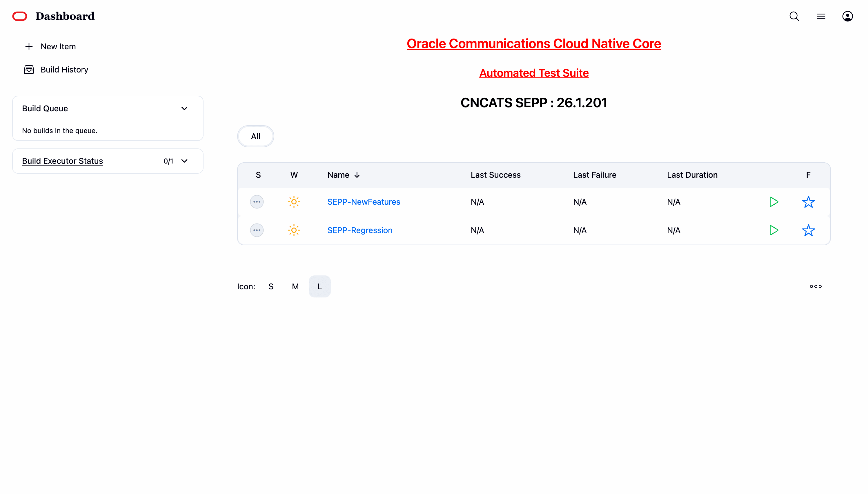
Task: Click status icon for SEPP-NewFeatures
Action: (x=257, y=202)
